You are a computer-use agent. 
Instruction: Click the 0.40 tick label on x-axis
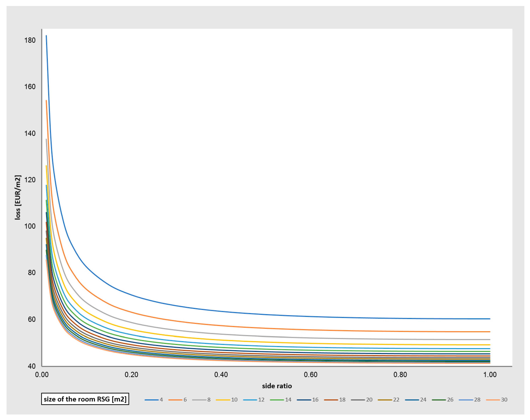click(x=221, y=375)
